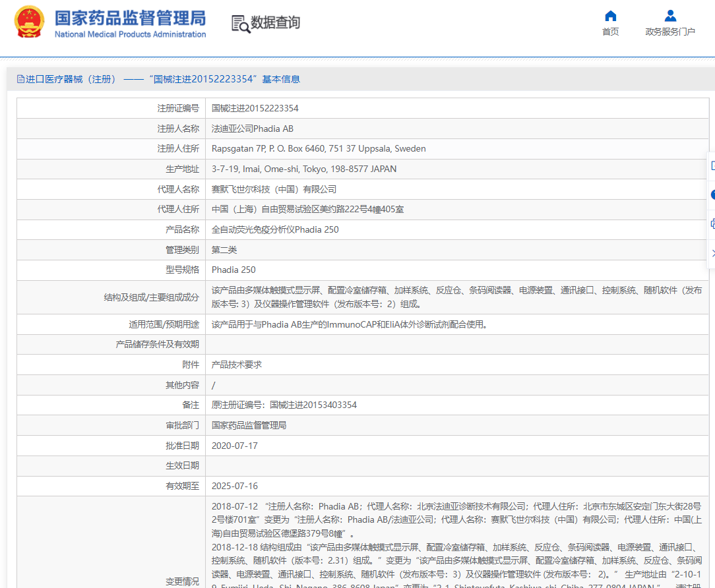Image resolution: width=715 pixels, height=588 pixels.
Task: Select the value 第二类
Action: click(x=224, y=250)
